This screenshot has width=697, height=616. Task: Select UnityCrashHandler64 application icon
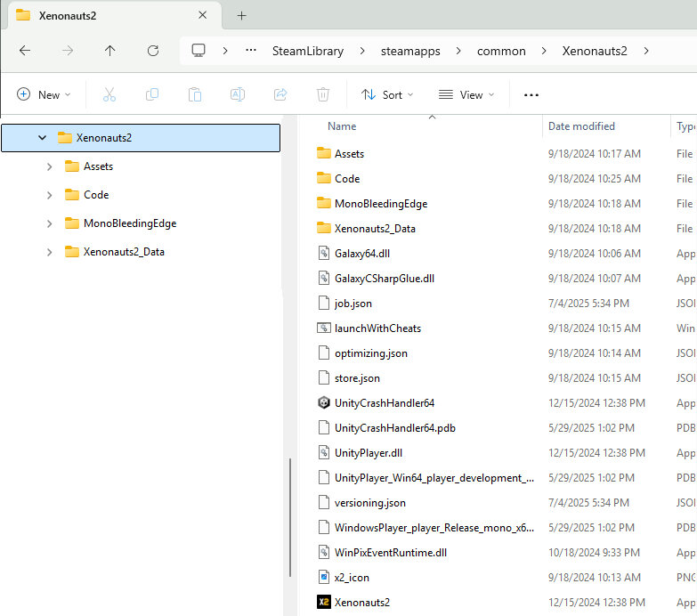(x=324, y=402)
